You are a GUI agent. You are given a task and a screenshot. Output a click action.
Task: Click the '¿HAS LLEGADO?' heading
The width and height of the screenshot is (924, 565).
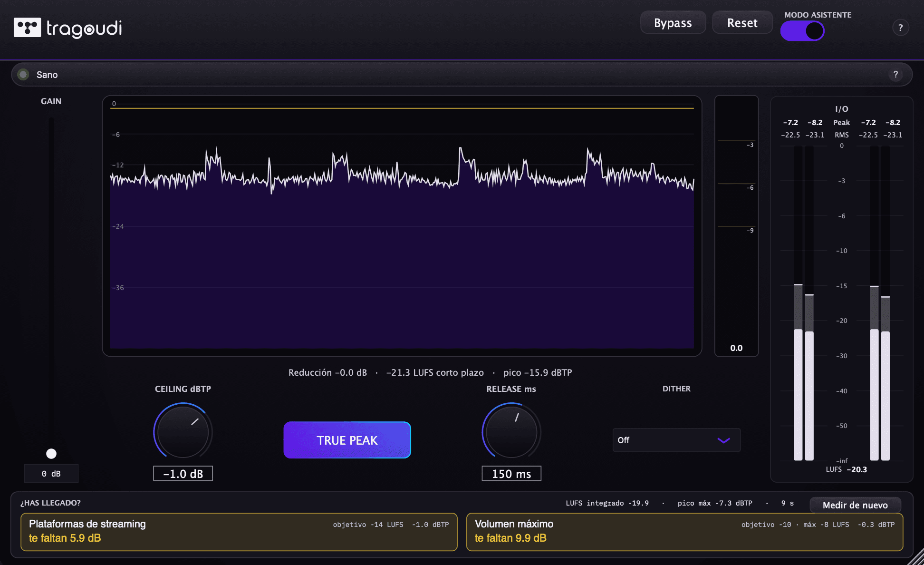tap(50, 503)
